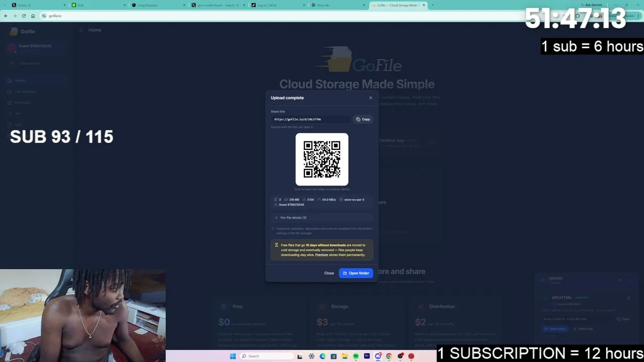Viewport: 644px width, 362px height.
Task: Open Google Chrome from the taskbar
Action: [x=389, y=356]
